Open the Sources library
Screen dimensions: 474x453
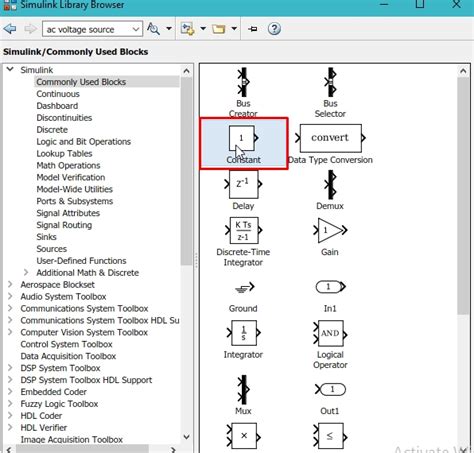(52, 249)
